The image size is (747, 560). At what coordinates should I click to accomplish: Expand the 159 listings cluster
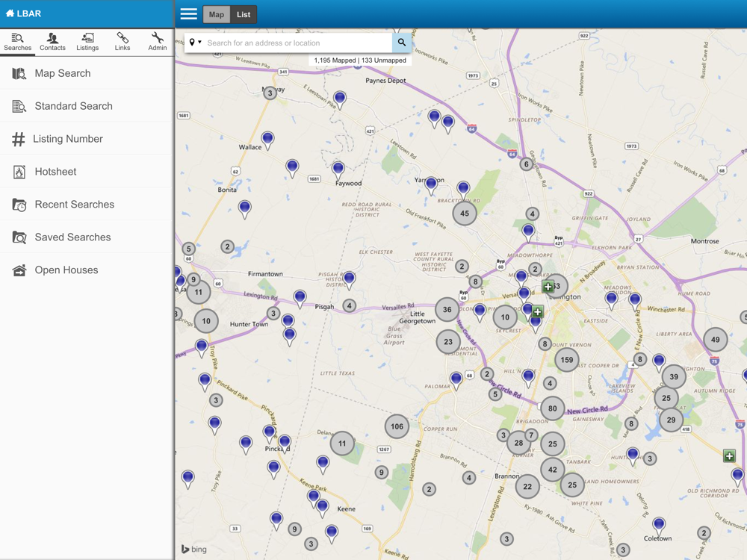pyautogui.click(x=567, y=360)
